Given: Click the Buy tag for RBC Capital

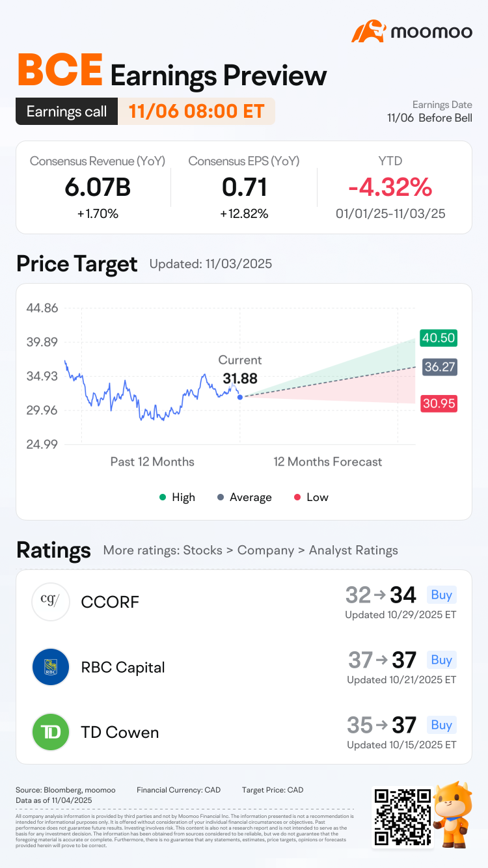Looking at the screenshot, I should [441, 660].
